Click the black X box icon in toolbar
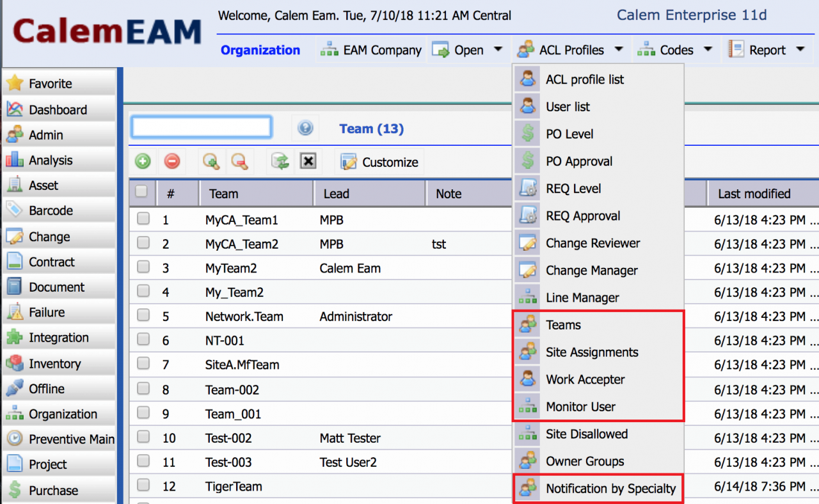 click(308, 162)
